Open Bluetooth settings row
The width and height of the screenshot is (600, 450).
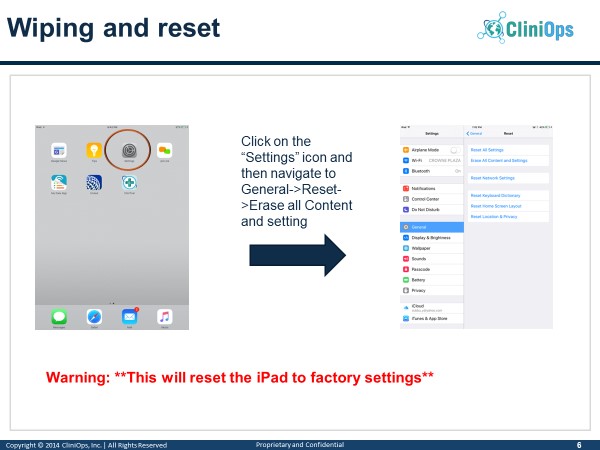432,171
